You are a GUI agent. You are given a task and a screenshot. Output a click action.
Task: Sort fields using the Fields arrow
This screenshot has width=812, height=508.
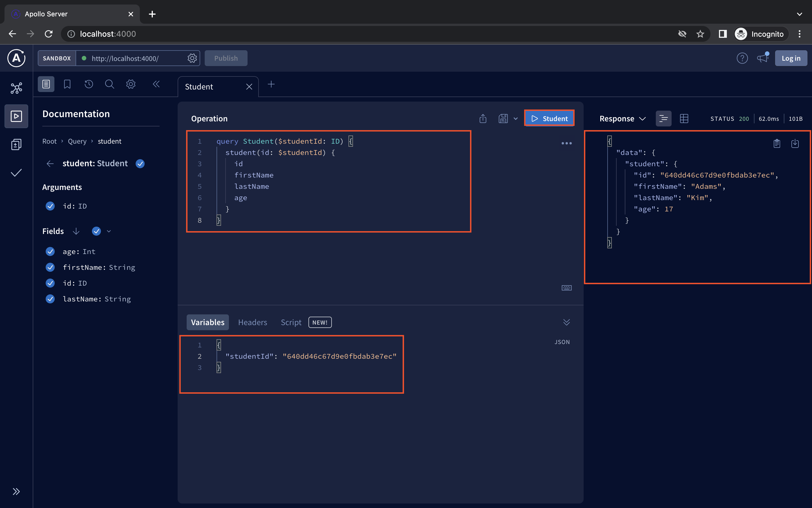pyautogui.click(x=76, y=231)
